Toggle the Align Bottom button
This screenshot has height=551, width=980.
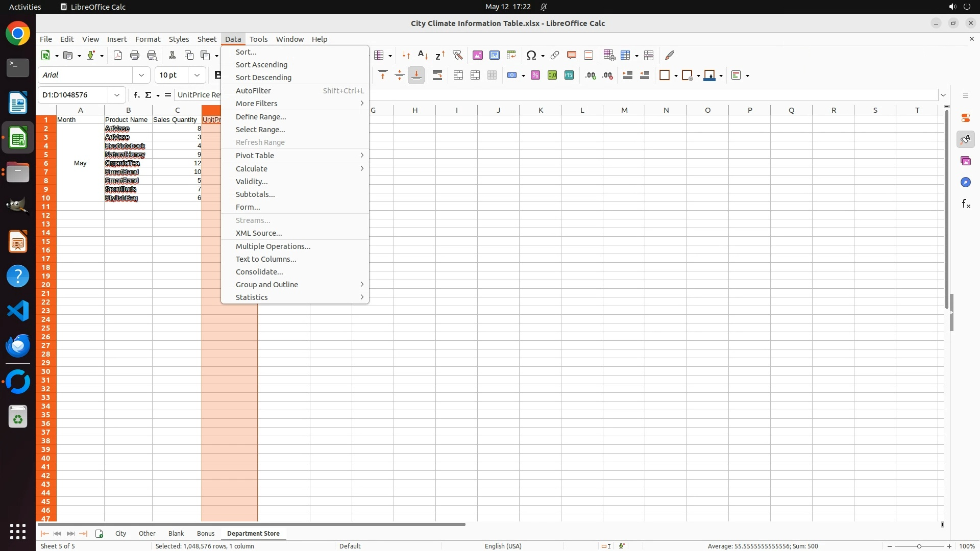pyautogui.click(x=416, y=76)
